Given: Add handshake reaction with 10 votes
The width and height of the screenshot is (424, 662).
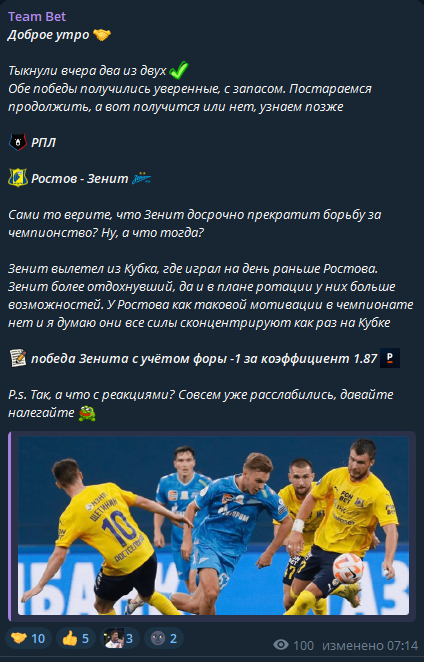Looking at the screenshot, I should 28,638.
